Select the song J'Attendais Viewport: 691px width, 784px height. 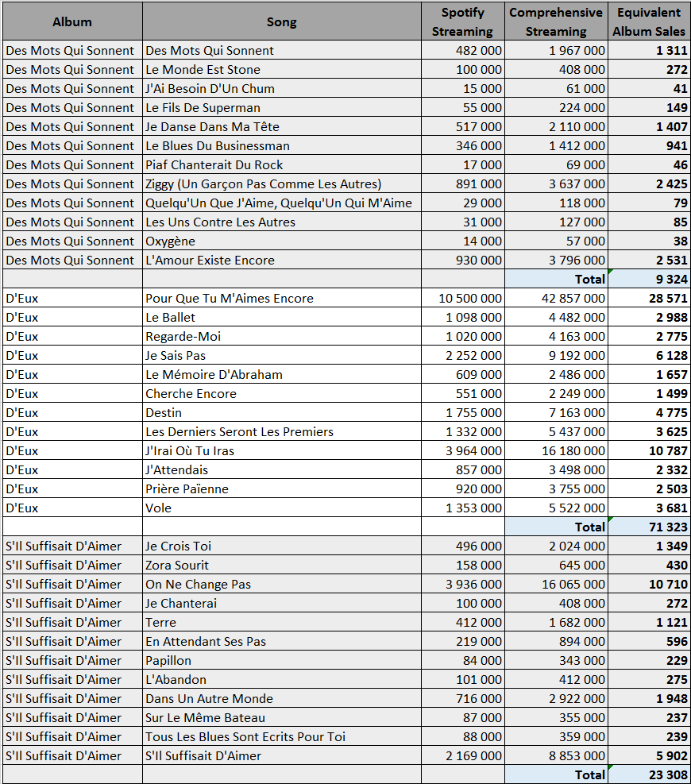click(281, 470)
